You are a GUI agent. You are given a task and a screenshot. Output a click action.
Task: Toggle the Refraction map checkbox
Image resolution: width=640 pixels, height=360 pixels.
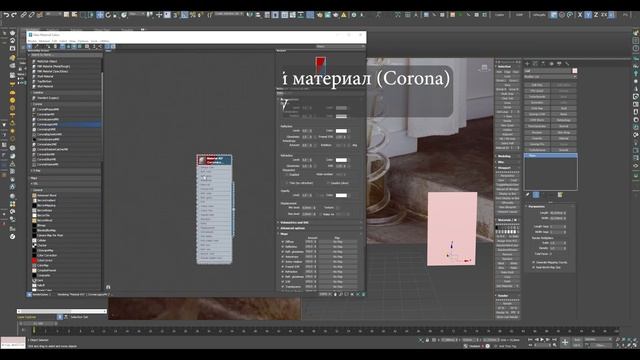tap(282, 271)
